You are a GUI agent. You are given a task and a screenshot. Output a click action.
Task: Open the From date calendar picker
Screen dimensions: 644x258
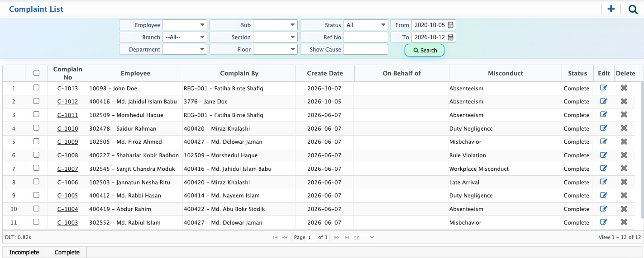tap(451, 25)
